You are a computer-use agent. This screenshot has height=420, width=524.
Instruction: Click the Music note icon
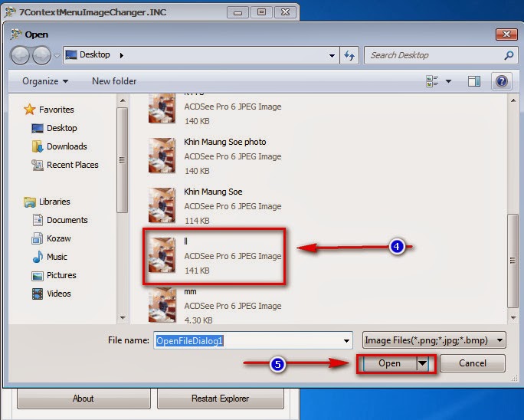pos(38,257)
